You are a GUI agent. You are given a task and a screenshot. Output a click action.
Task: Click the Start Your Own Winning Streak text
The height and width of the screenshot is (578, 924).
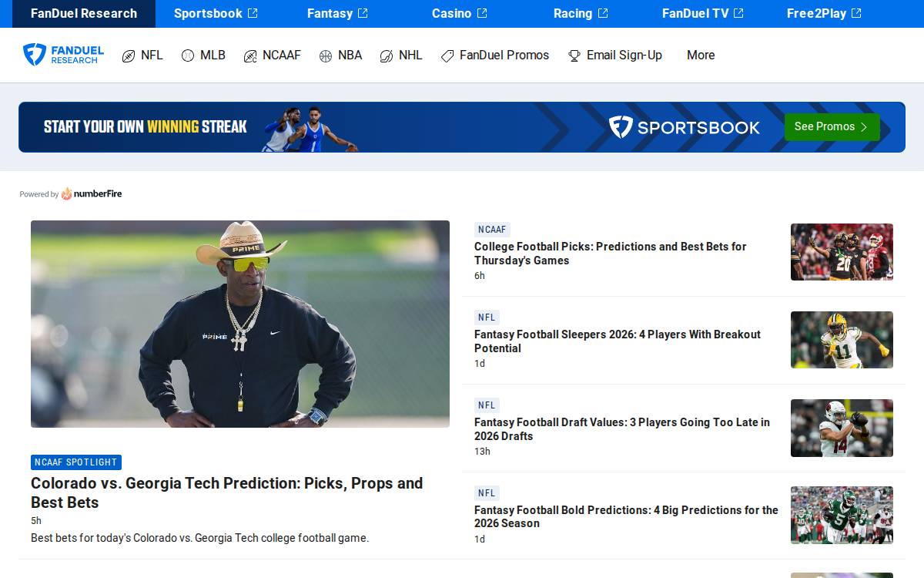(145, 127)
